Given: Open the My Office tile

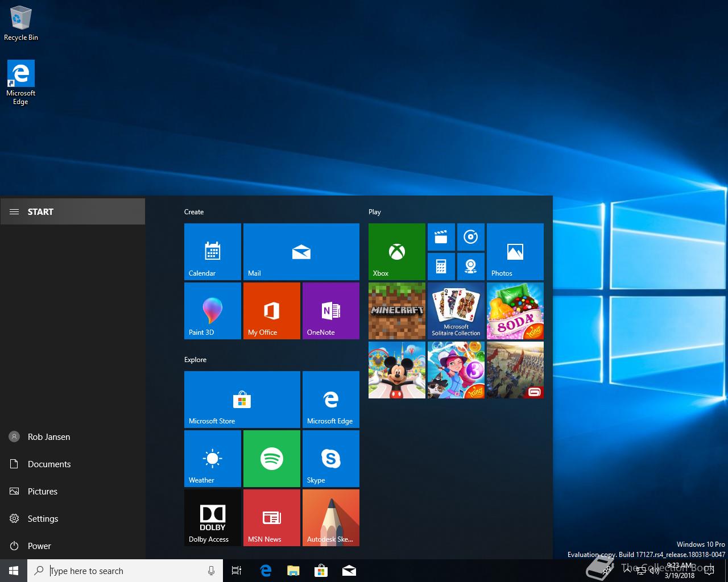Looking at the screenshot, I should coord(272,311).
